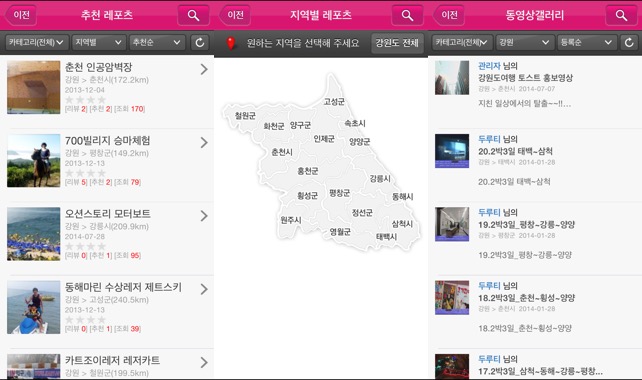The height and width of the screenshot is (380, 642).
Task: Expand the 지역별 dropdown
Action: coord(98,42)
